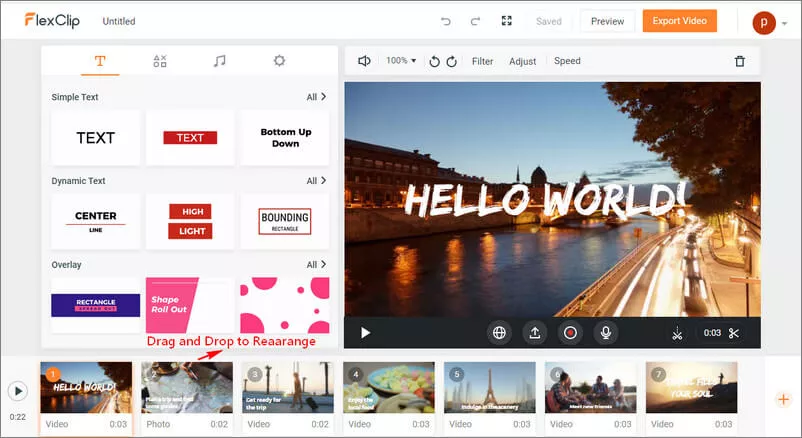Open the Filter option
Screen dimensions: 802x438
point(482,61)
